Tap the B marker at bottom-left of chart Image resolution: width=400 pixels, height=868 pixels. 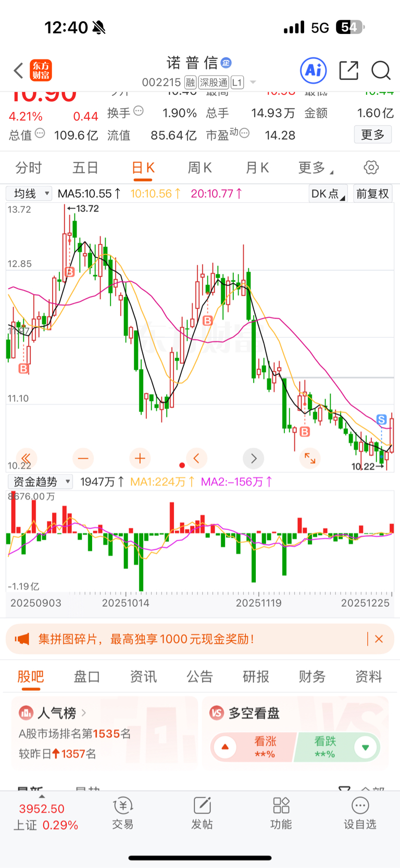(23, 369)
